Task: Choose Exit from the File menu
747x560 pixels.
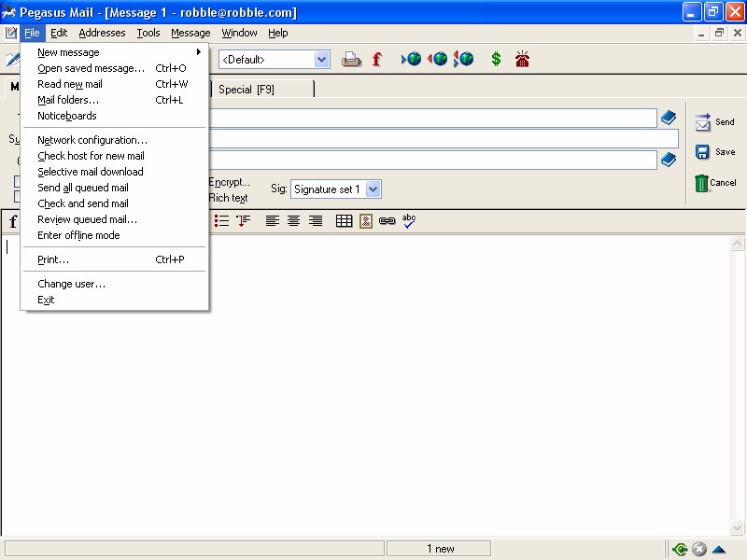Action: click(114, 300)
